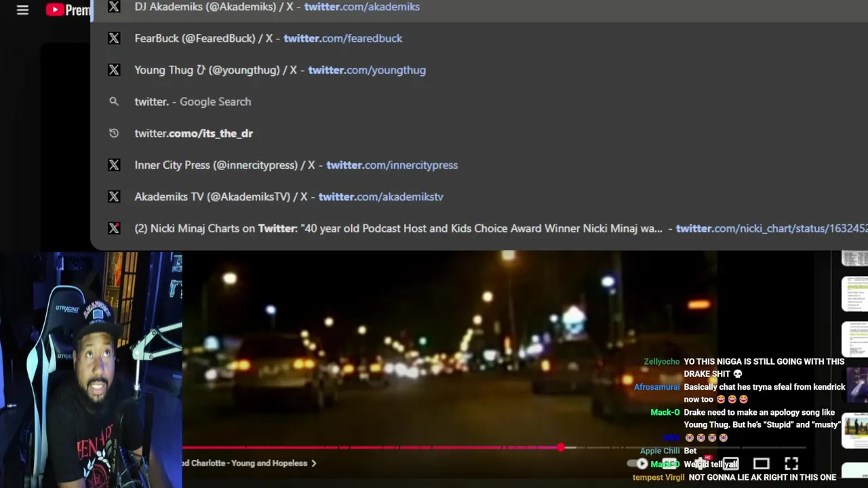The width and height of the screenshot is (868, 488).
Task: Choose 'twitter. - Google Search' suggestion
Action: [479, 102]
